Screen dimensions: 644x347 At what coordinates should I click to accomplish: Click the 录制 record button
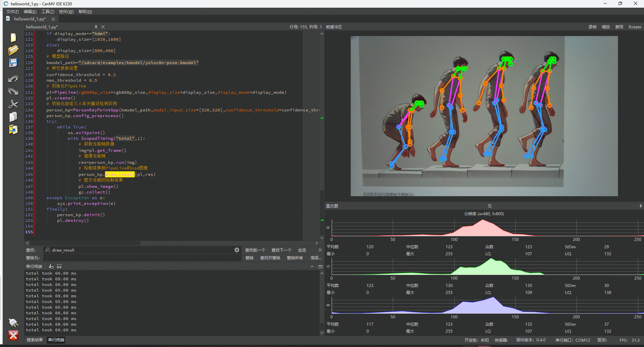592,27
